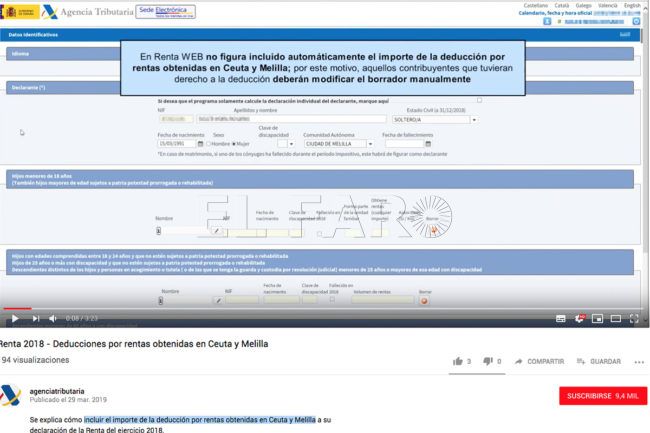This screenshot has height=433, width=650.
Task: Switch to theater mode
Action: [616, 319]
